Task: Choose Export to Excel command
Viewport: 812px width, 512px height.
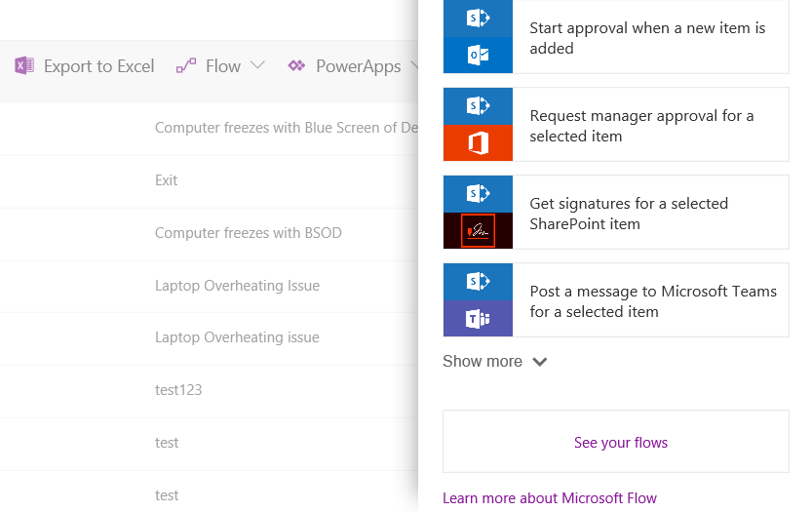Action: (x=98, y=66)
